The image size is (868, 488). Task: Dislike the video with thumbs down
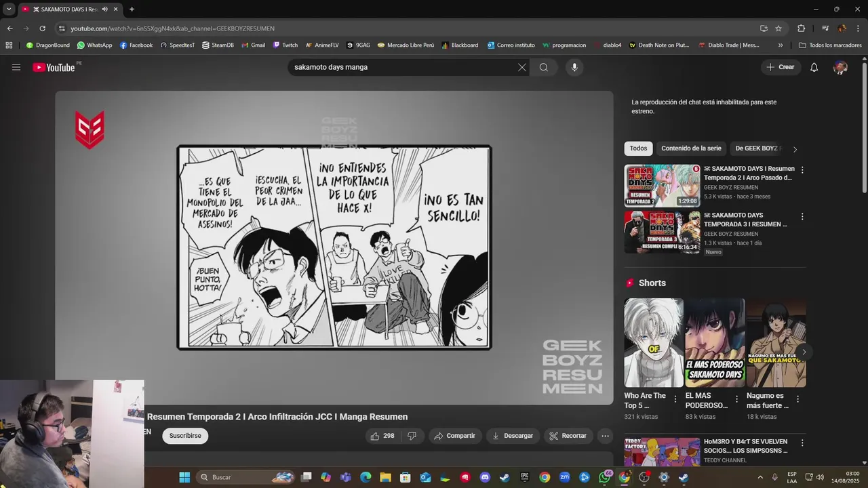click(412, 436)
